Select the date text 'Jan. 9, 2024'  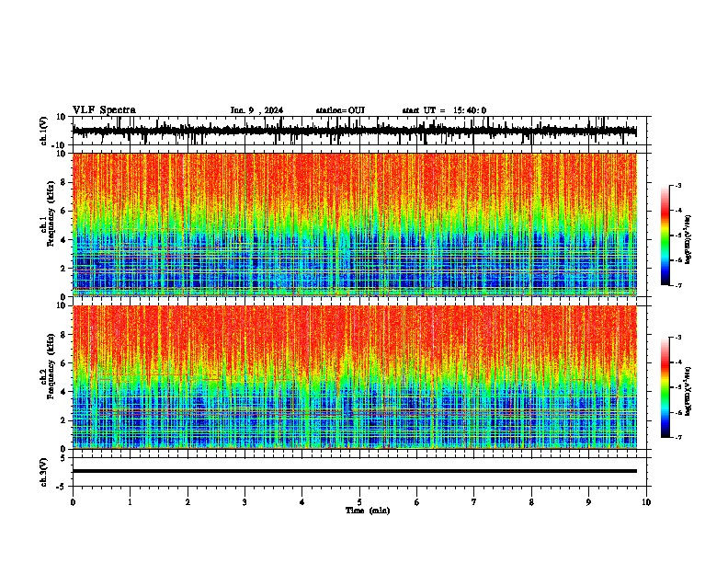(256, 110)
